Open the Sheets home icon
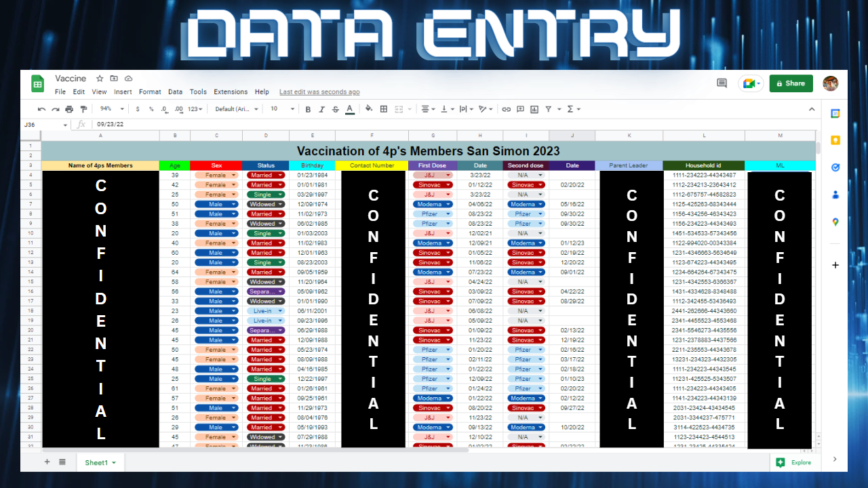Screen dimensions: 868x488 coord(37,84)
